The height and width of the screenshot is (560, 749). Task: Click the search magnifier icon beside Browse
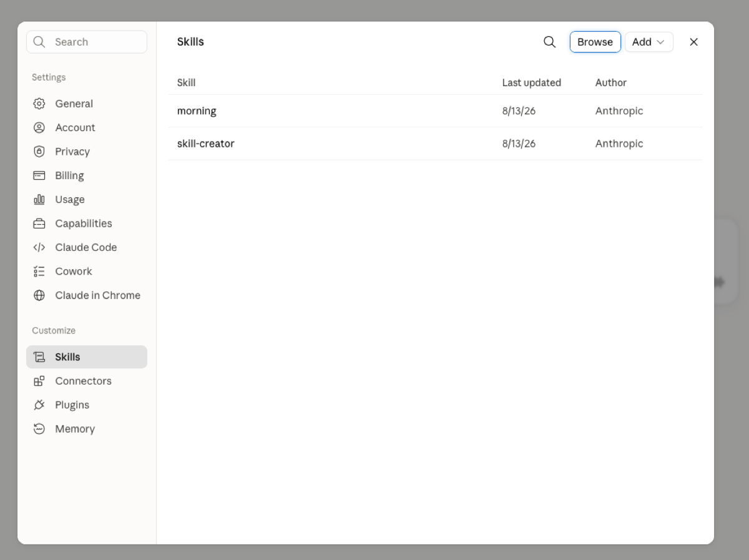[x=549, y=42]
